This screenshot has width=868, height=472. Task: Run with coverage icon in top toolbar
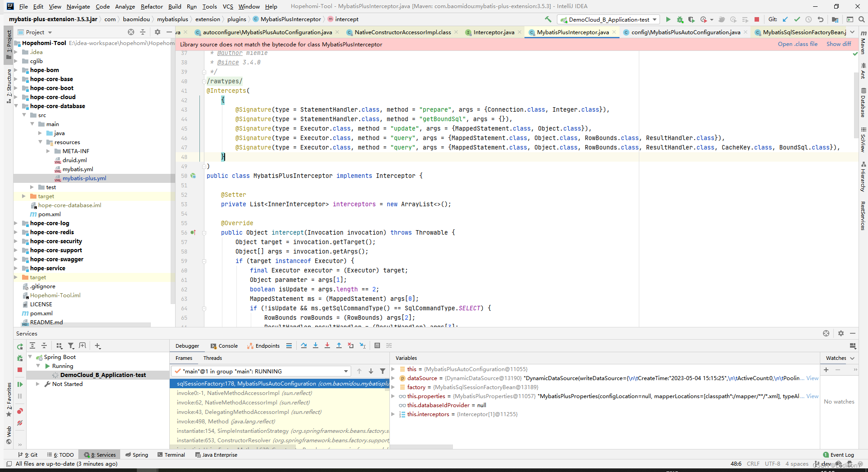[691, 19]
